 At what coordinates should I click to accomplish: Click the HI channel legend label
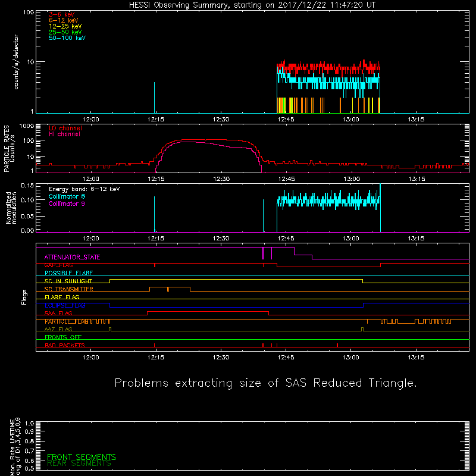point(64,134)
